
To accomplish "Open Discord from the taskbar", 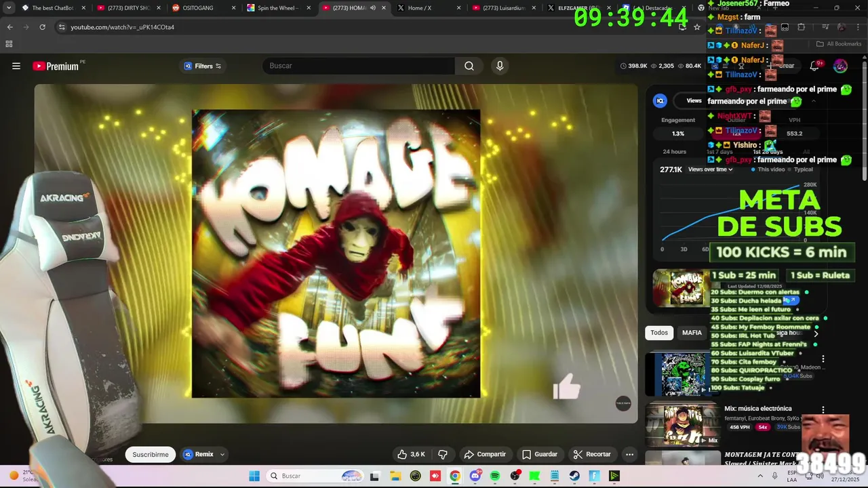I will coord(475,476).
